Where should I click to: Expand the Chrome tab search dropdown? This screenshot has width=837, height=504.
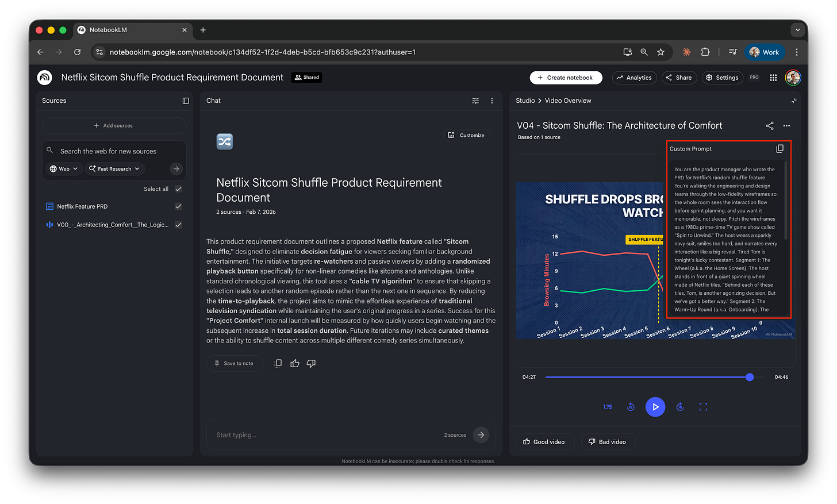pyautogui.click(x=797, y=30)
